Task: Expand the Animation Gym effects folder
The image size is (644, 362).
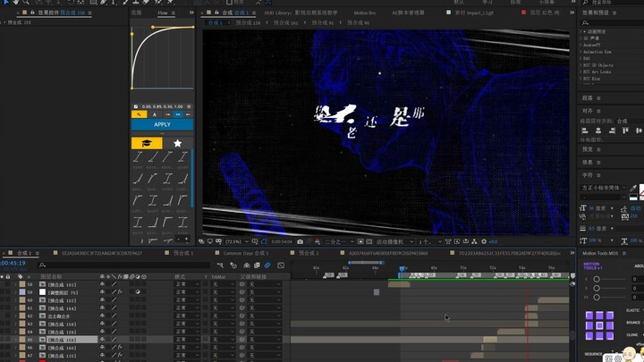Action: pyautogui.click(x=597, y=52)
